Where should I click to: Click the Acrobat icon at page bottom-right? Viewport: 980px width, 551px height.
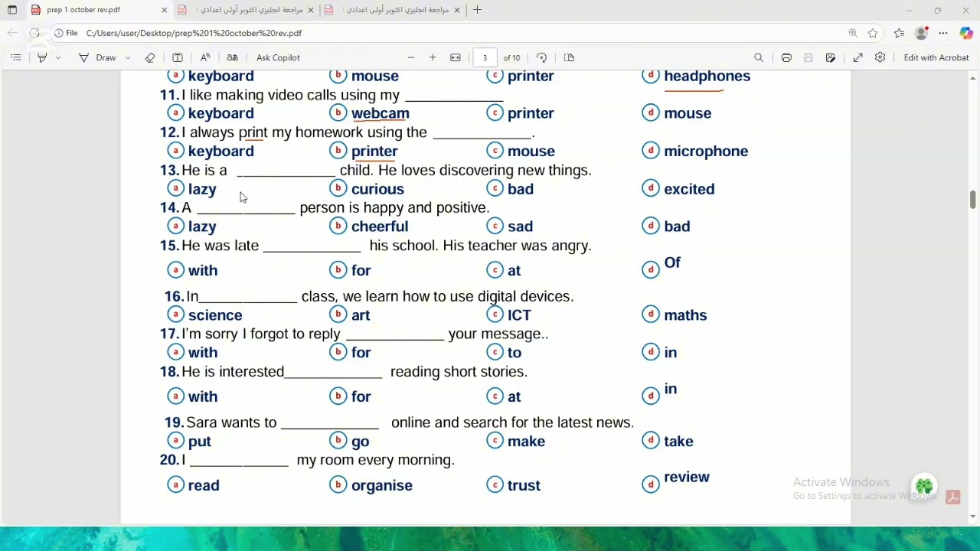click(x=953, y=497)
